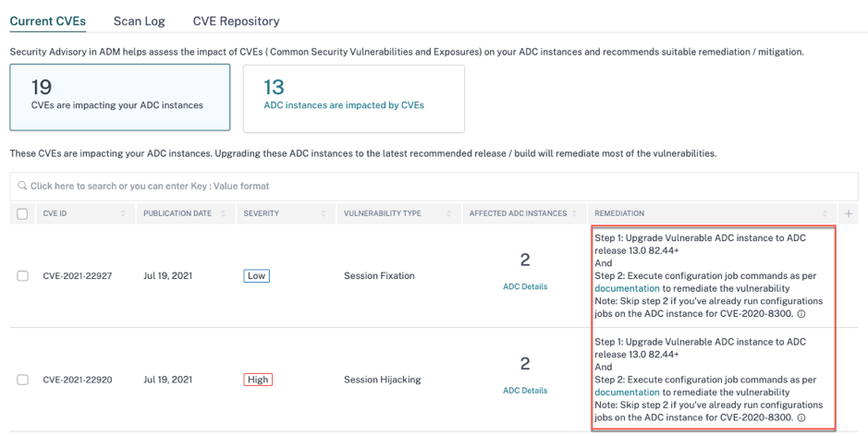Viewport: 868px width, 436px height.
Task: Open documentation link in CVE-2021-22927 remediation
Action: click(627, 288)
